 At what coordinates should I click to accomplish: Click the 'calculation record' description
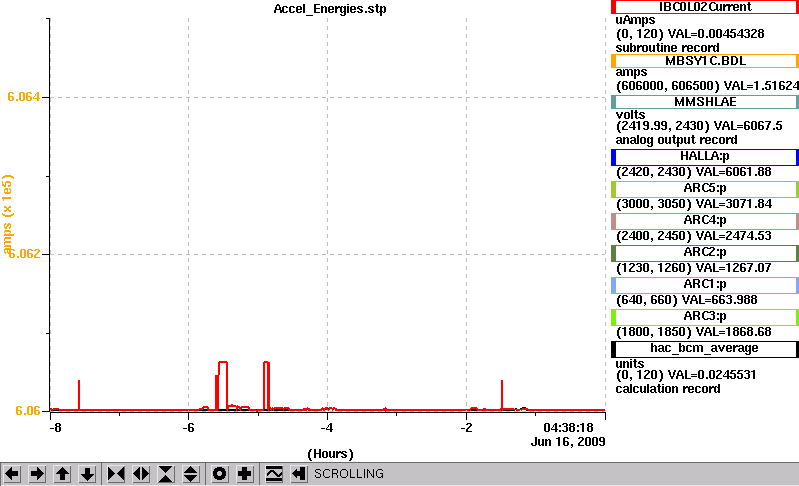(x=668, y=389)
